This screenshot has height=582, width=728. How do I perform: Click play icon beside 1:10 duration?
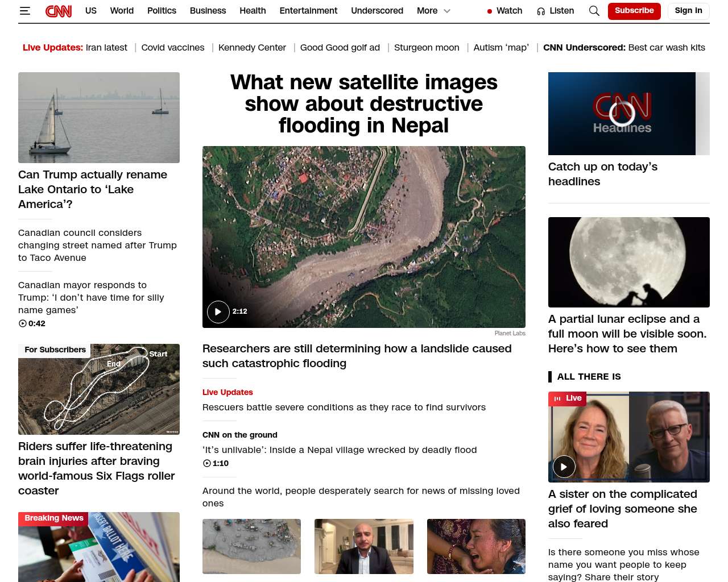207,463
